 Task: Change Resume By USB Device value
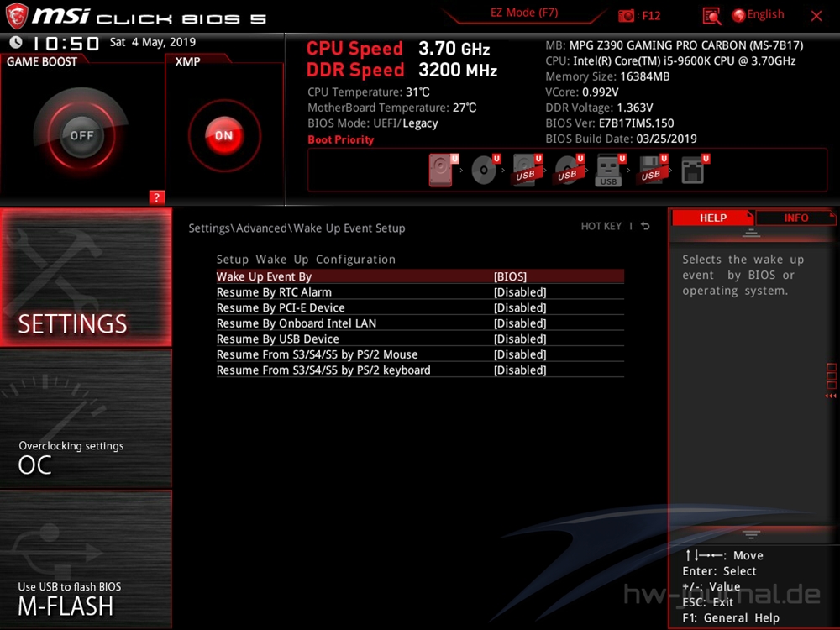click(420, 339)
